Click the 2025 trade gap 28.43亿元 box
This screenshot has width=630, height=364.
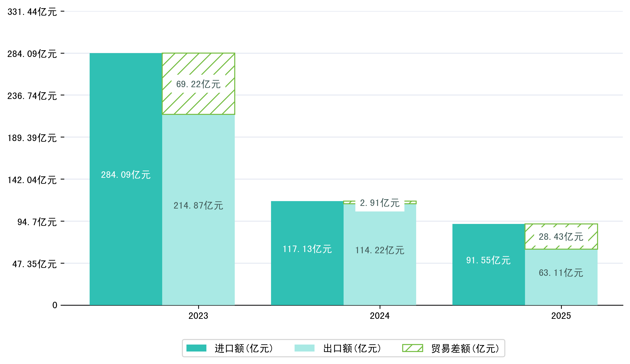pos(561,236)
